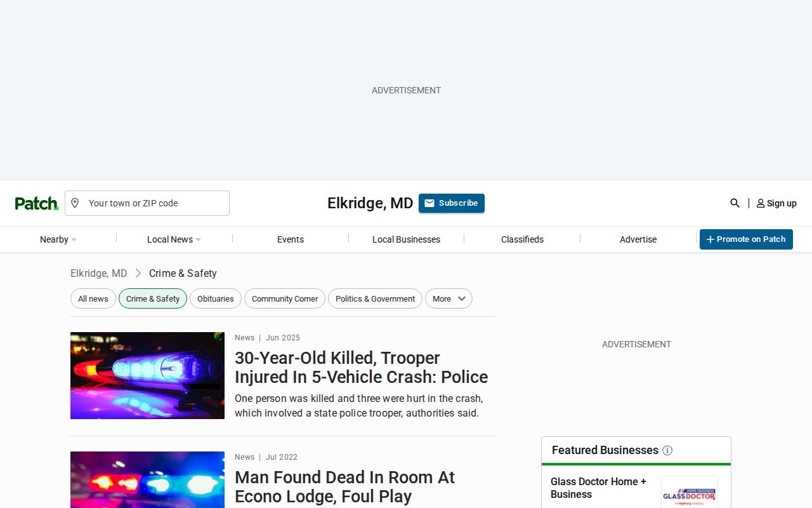Select the Politics & Government filter
812x508 pixels.
(x=375, y=298)
